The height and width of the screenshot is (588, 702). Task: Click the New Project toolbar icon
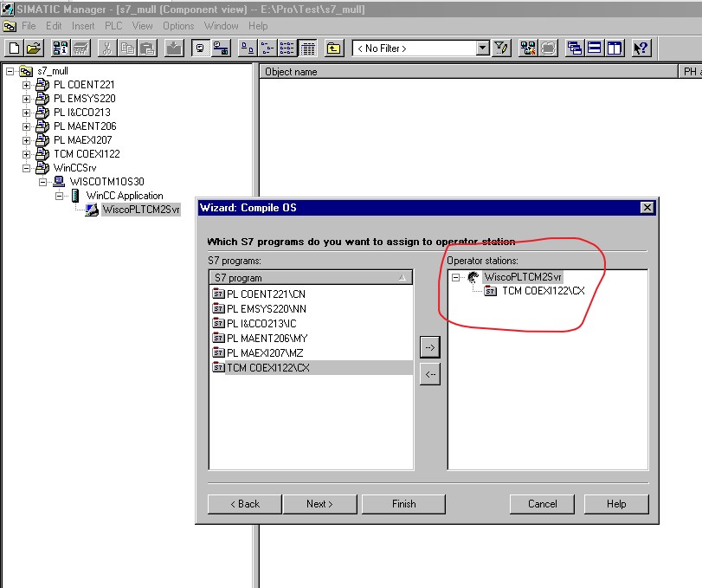(x=14, y=48)
